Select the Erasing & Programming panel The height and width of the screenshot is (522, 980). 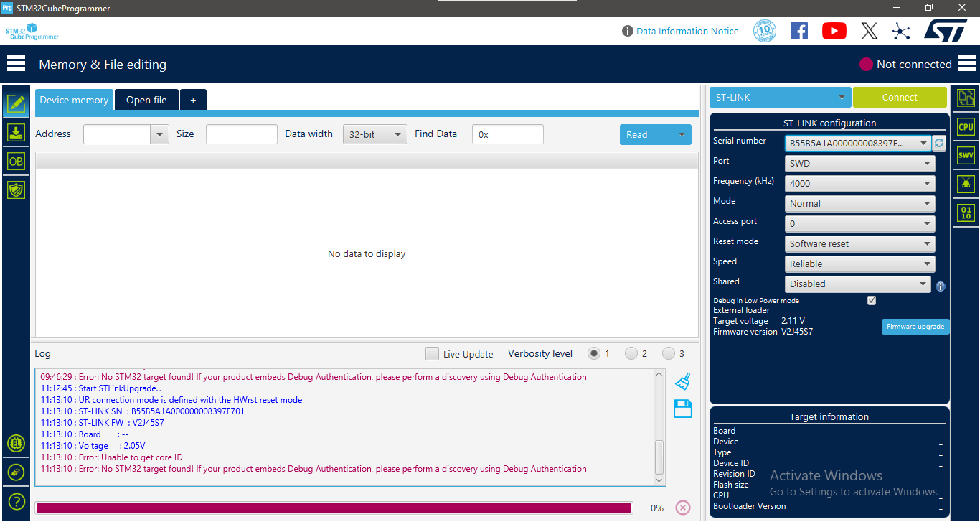point(16,132)
